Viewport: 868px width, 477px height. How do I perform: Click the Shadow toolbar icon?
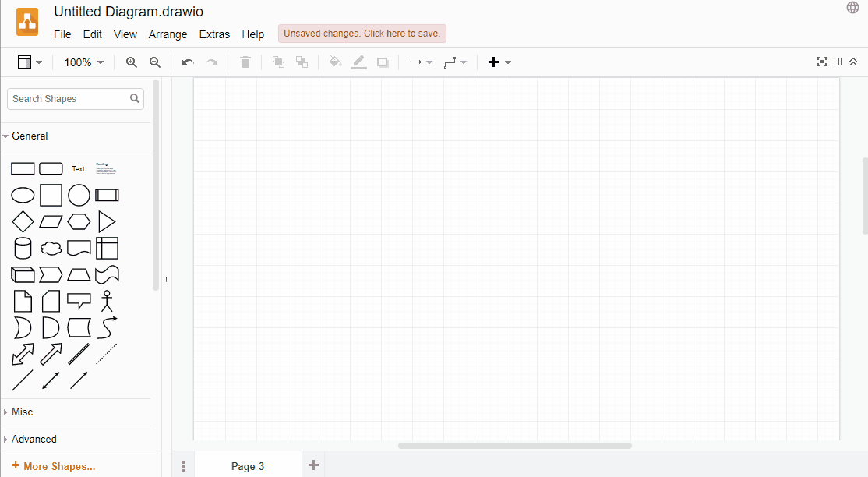(382, 62)
